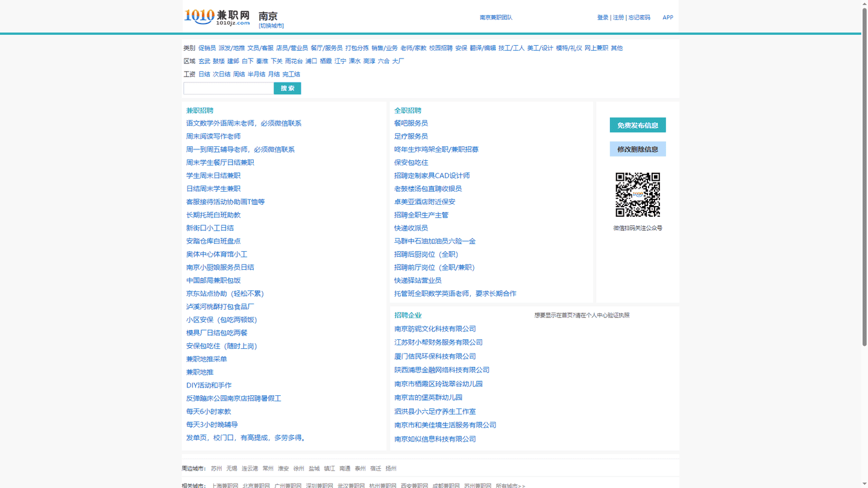This screenshot has height=488, width=868.
Task: Open 周末阅读写作老师 job listing
Action: pos(213,136)
